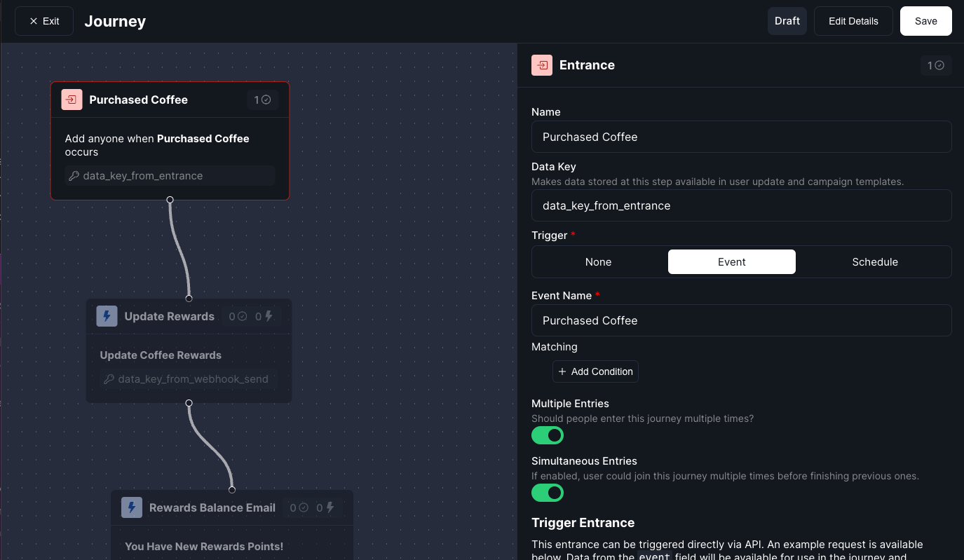Click the Event Name input field
Image resolution: width=964 pixels, height=560 pixels.
point(741,320)
